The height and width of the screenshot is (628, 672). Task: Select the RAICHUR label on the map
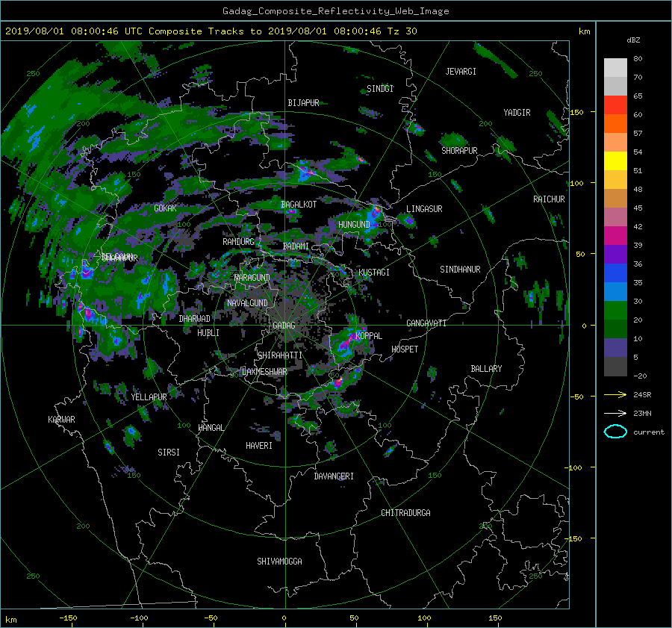[549, 199]
